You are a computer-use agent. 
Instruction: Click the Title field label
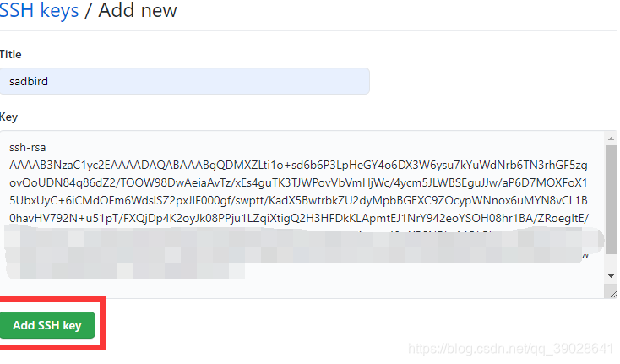tap(11, 55)
